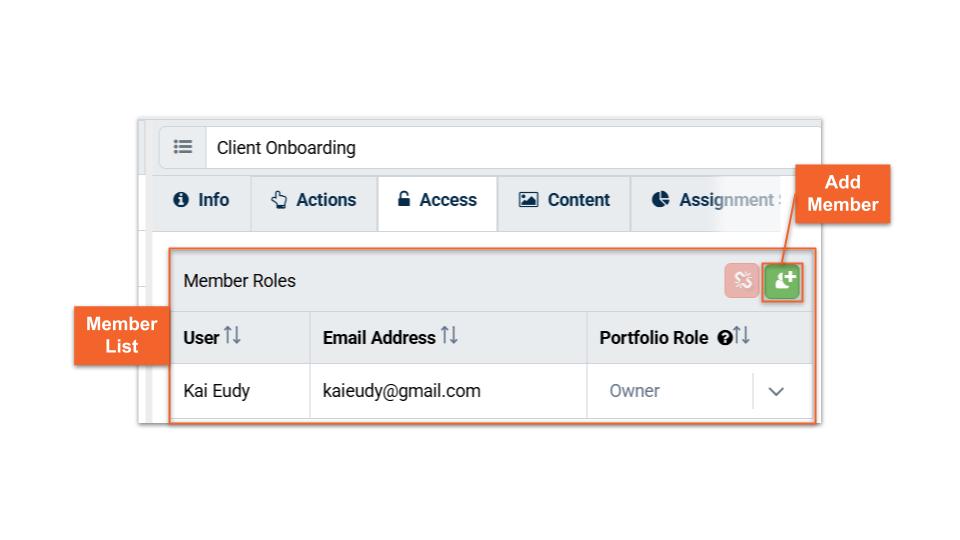Click the list icon beside Client Onboarding
Viewport: 960px width, 540px height.
183,147
